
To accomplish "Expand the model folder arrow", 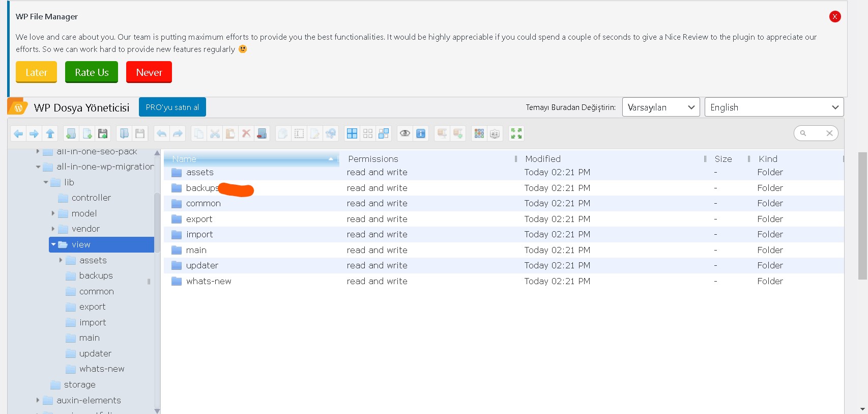I will [x=53, y=213].
